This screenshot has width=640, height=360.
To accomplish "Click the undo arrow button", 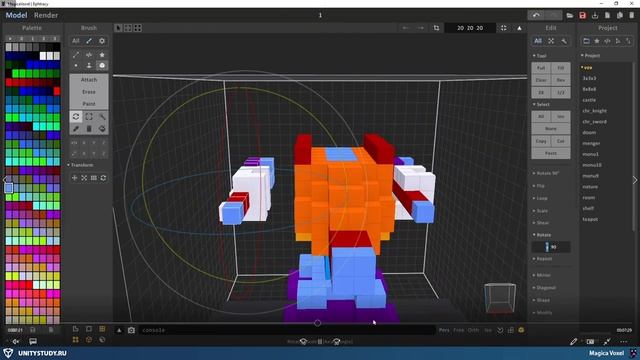I will click(x=536, y=15).
